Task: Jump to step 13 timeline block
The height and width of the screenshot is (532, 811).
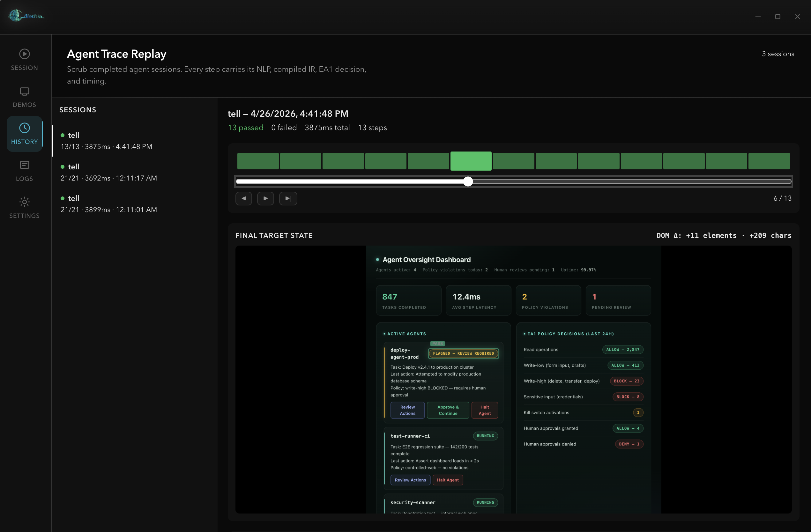Action: (x=769, y=161)
